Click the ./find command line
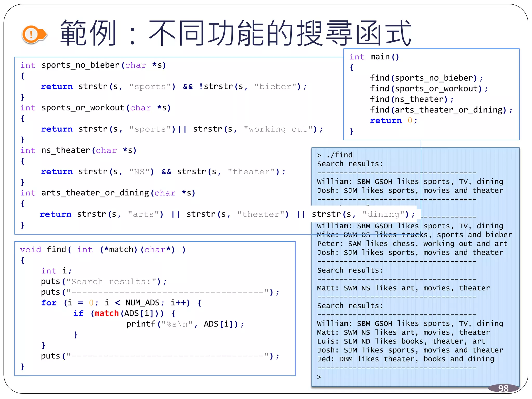The height and width of the screenshot is (399, 532). (x=335, y=155)
